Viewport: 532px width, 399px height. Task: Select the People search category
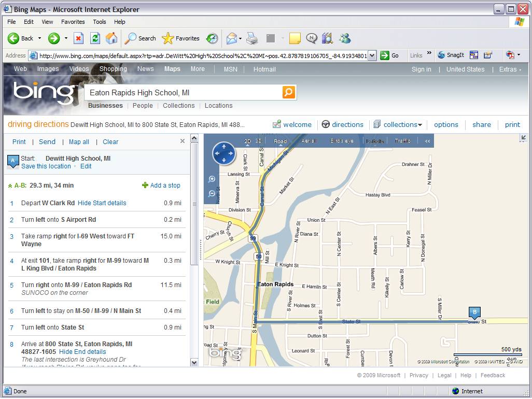coord(143,105)
